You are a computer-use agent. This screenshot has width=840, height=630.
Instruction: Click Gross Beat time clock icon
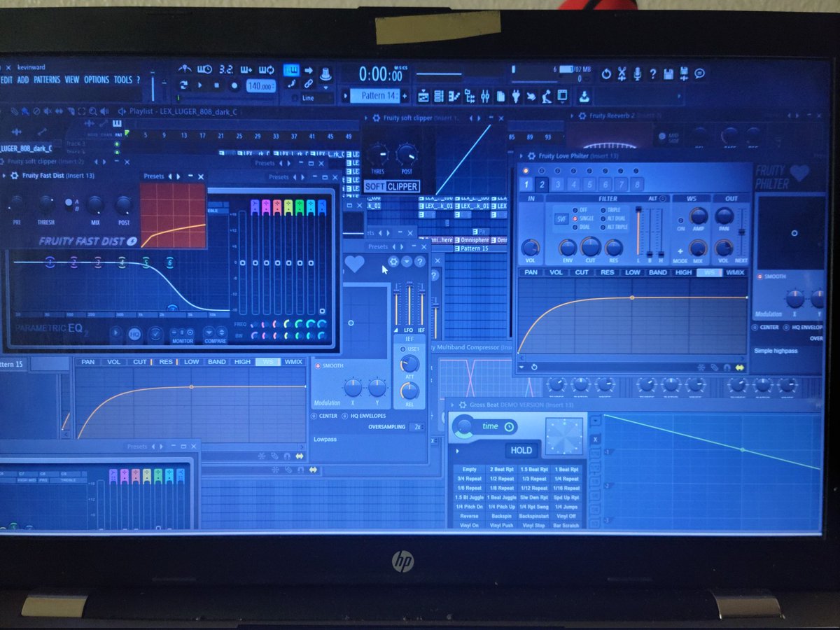point(509,426)
